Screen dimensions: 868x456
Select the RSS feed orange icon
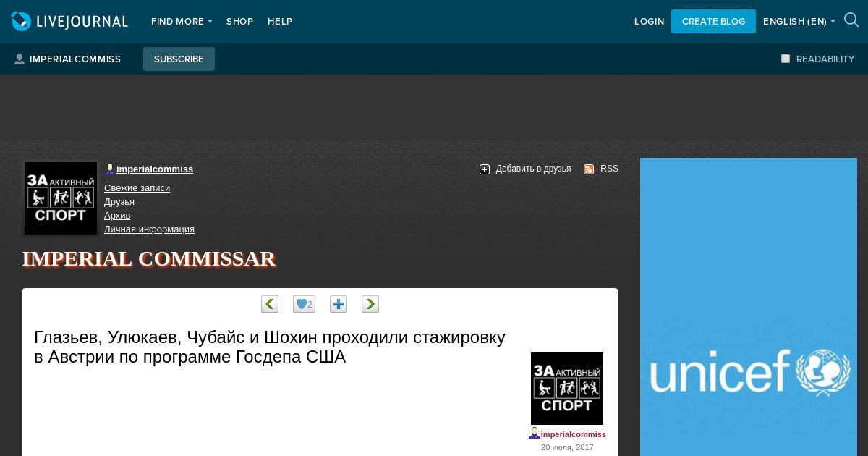coord(589,169)
